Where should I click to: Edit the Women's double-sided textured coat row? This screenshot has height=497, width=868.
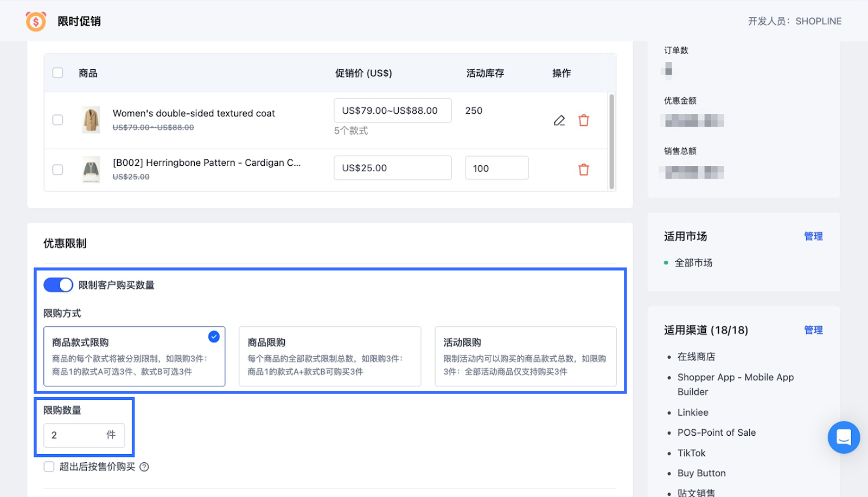559,120
